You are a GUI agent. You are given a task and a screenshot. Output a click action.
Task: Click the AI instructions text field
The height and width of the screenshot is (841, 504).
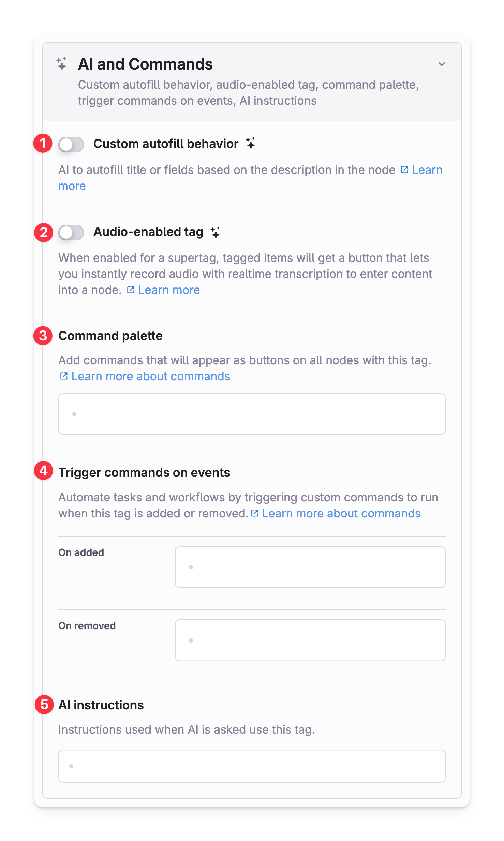(x=252, y=766)
